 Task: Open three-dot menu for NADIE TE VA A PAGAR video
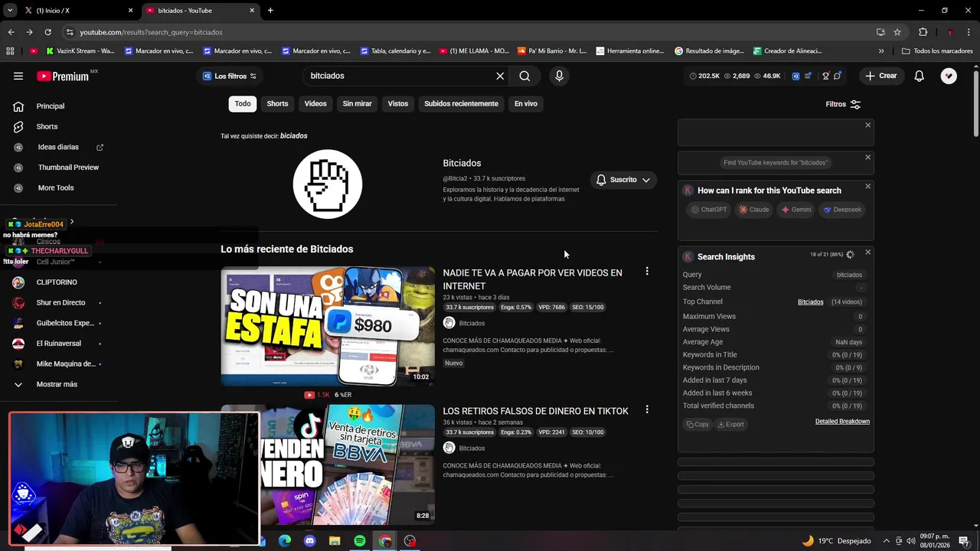coord(647,271)
